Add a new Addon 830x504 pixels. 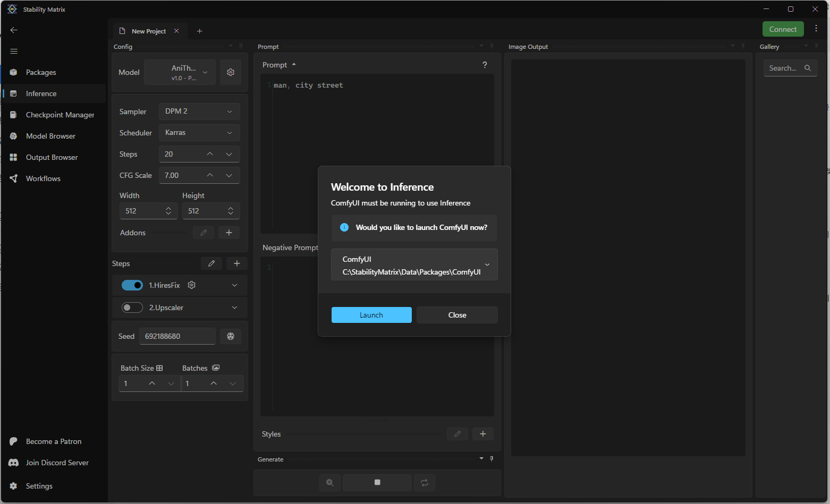point(229,233)
